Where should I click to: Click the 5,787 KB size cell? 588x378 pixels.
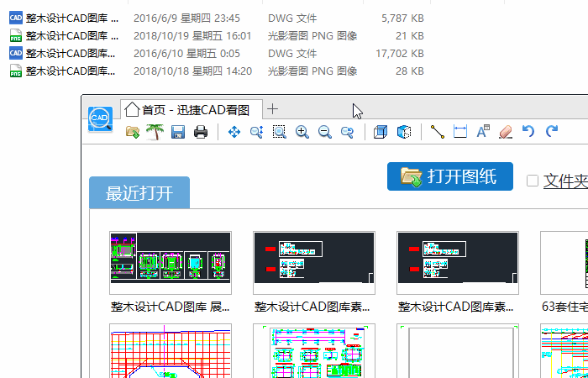click(402, 18)
